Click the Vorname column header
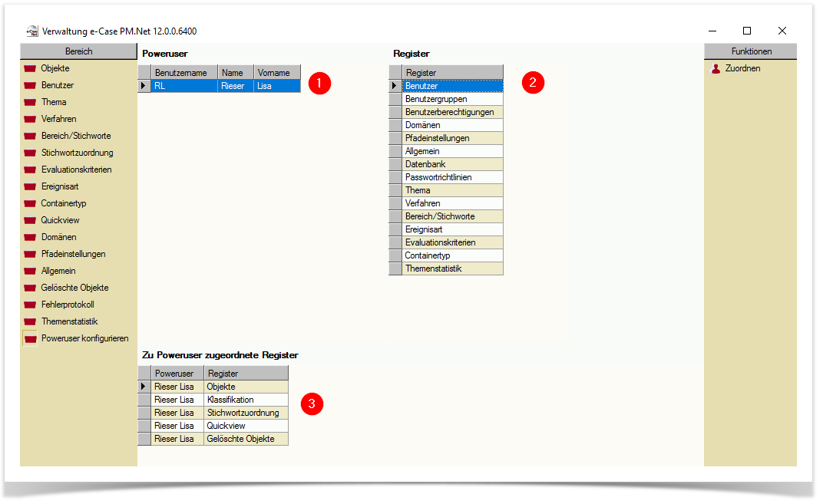823x504 pixels. 277,72
